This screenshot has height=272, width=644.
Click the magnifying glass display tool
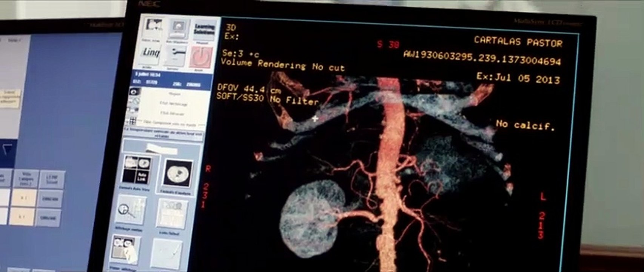pos(130,211)
